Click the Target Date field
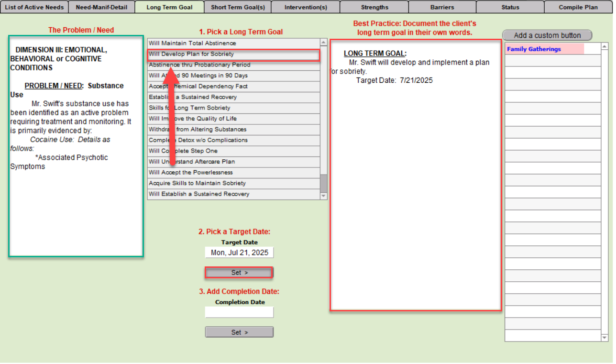This screenshot has height=364, width=616. (x=239, y=253)
